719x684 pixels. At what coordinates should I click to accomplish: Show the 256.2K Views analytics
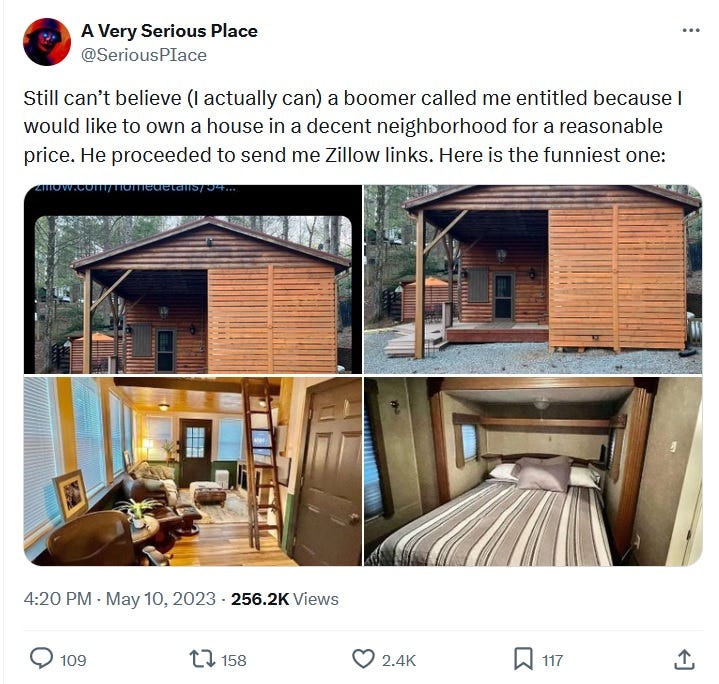285,599
